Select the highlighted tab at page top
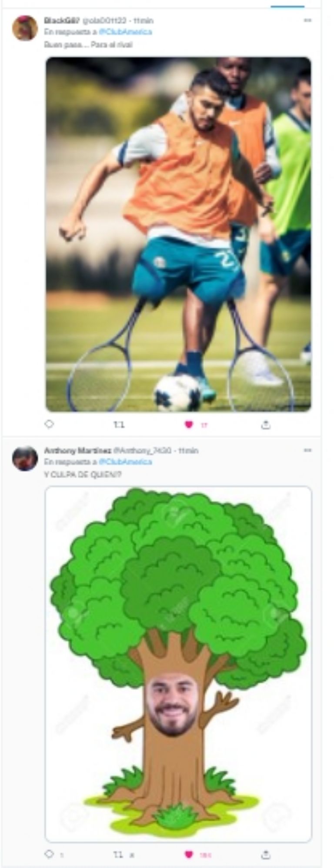This screenshot has width=334, height=868. click(x=287, y=4)
